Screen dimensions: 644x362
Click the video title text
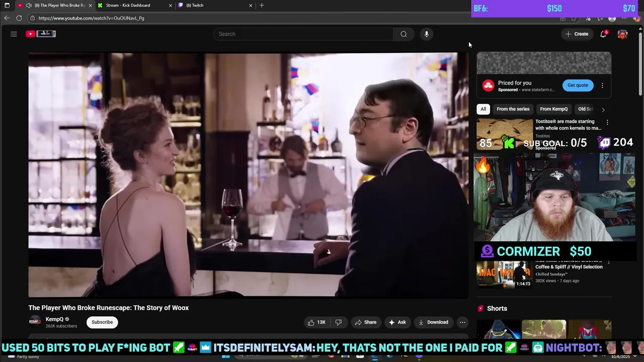(109, 308)
